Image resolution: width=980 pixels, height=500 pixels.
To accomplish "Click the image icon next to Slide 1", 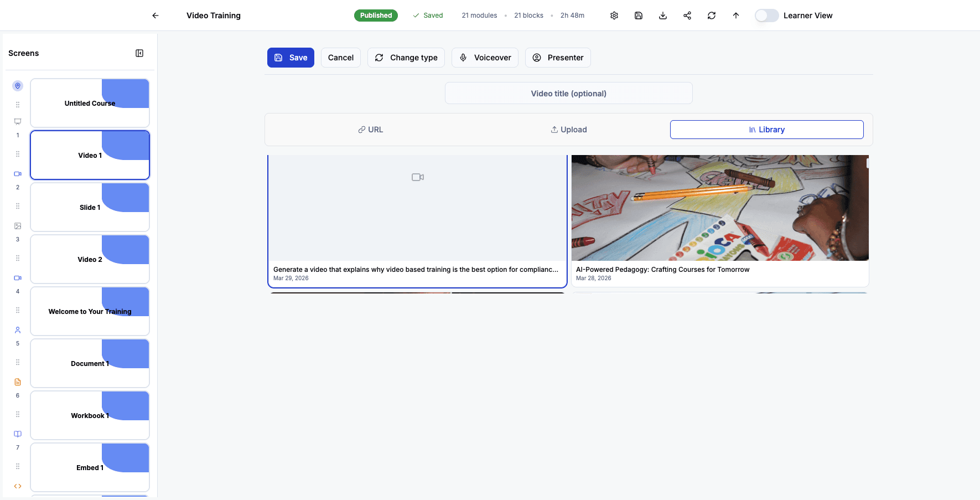I will [x=17, y=225].
